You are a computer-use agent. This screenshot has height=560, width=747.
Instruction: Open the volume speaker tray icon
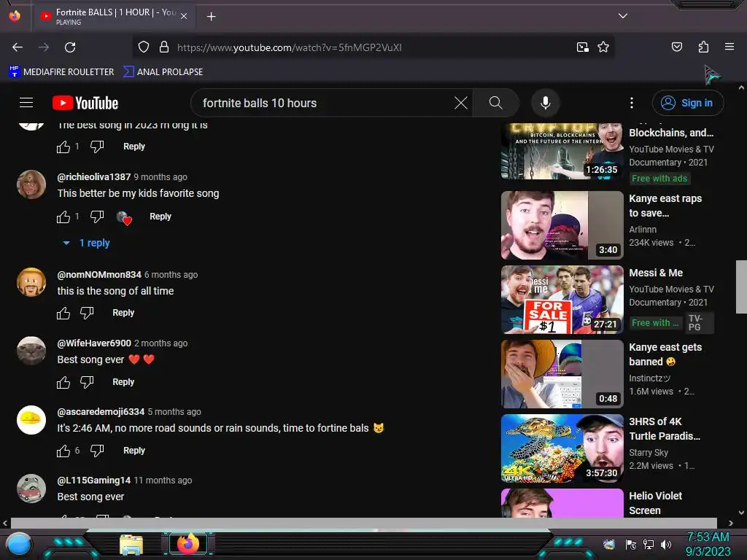tap(665, 544)
